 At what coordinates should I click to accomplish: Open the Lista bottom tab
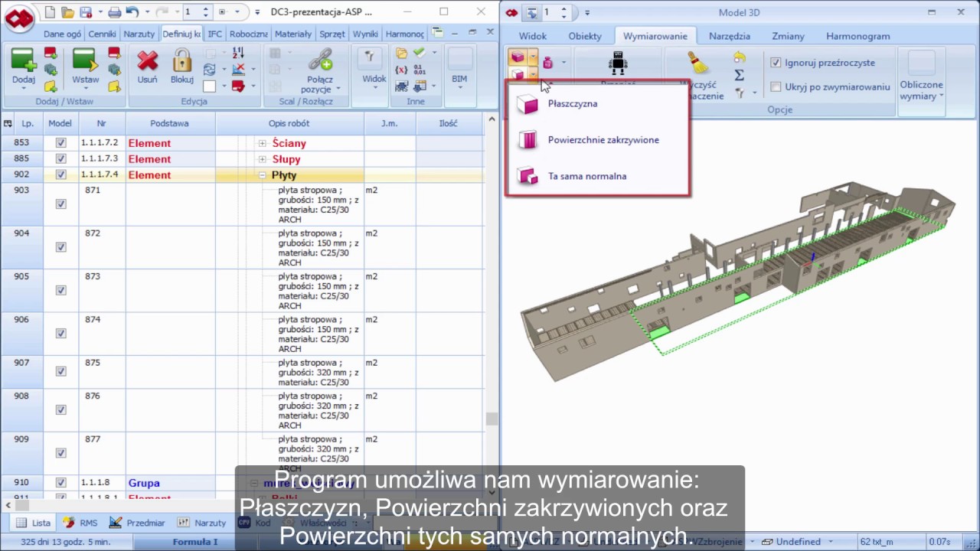point(34,523)
